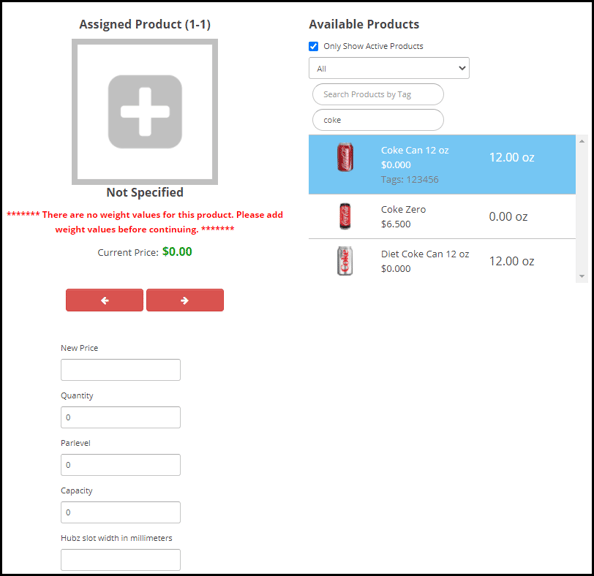594x576 pixels.
Task: Choose the Diet Coke Can 12 oz row
Action: (x=442, y=261)
